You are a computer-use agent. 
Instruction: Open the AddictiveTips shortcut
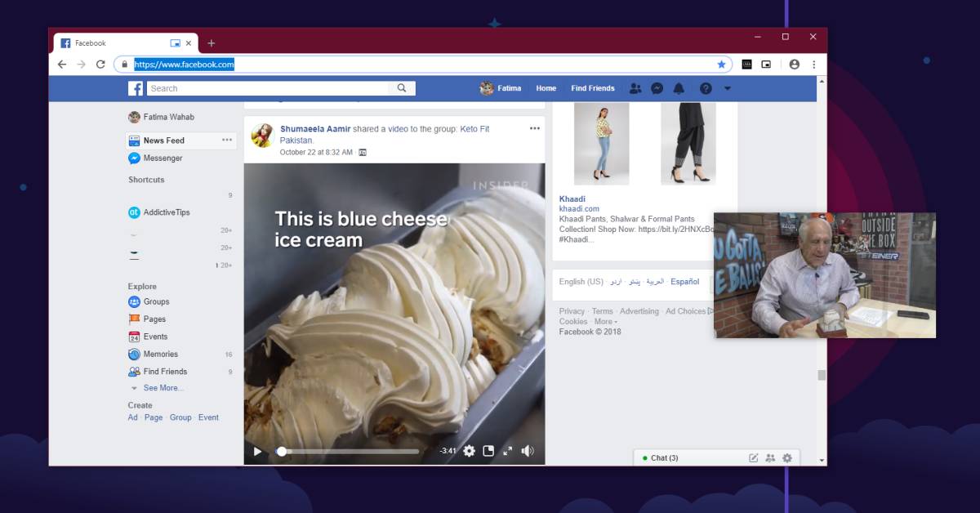click(x=159, y=212)
